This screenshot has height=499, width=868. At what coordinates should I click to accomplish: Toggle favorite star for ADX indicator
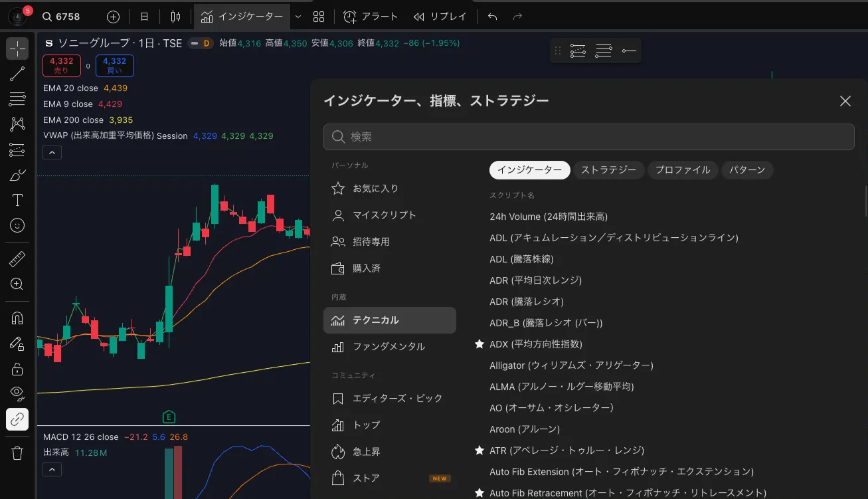click(x=479, y=344)
